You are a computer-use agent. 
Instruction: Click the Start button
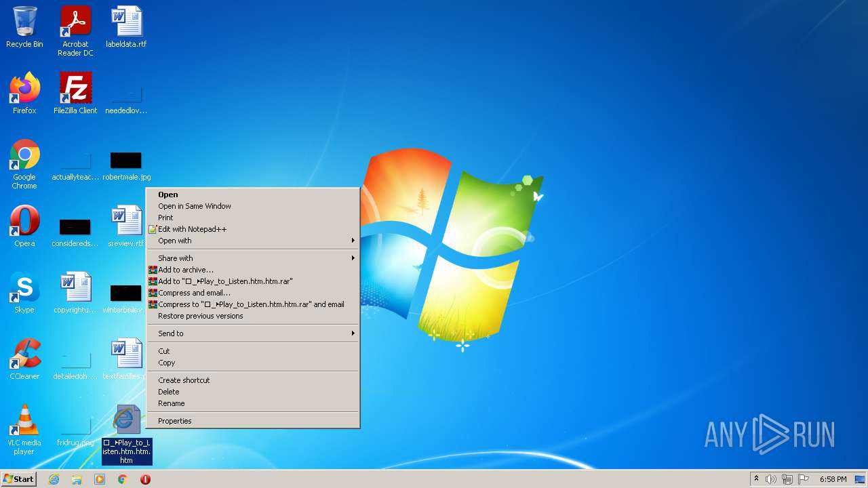(19, 479)
